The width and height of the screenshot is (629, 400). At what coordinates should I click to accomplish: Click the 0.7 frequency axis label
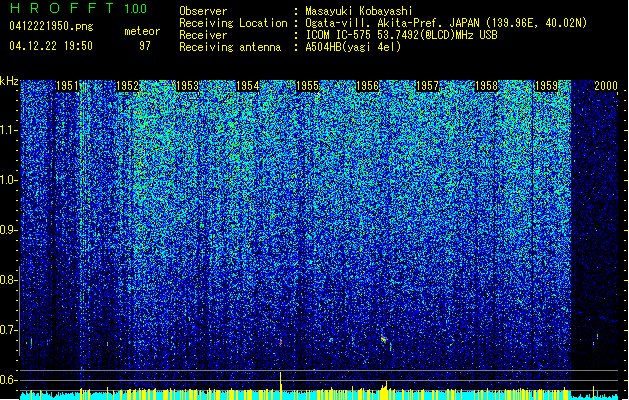click(9, 330)
